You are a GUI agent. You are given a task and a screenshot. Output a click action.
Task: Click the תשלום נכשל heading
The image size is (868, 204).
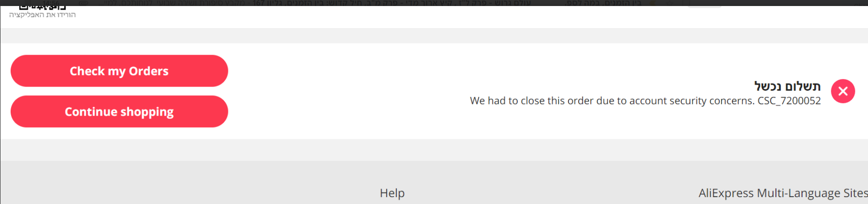(x=787, y=86)
